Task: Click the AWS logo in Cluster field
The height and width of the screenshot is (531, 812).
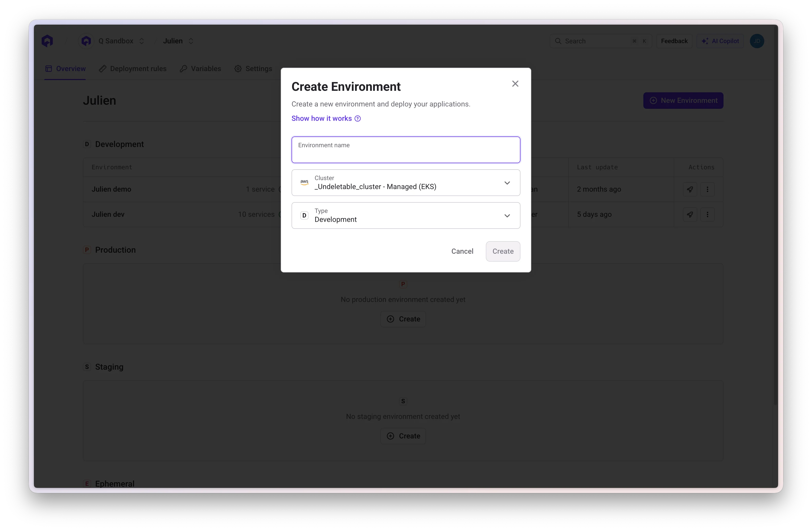Action: (x=304, y=182)
